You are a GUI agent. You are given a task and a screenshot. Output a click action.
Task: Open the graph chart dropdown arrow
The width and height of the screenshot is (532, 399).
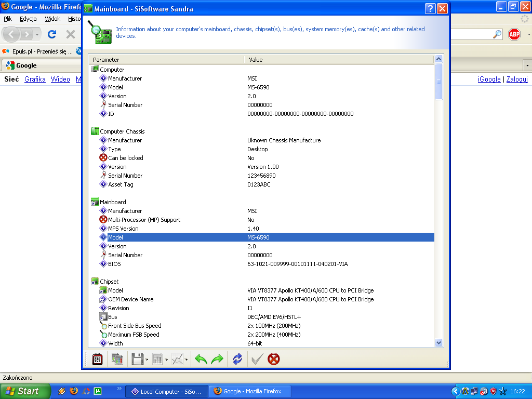pos(186,360)
